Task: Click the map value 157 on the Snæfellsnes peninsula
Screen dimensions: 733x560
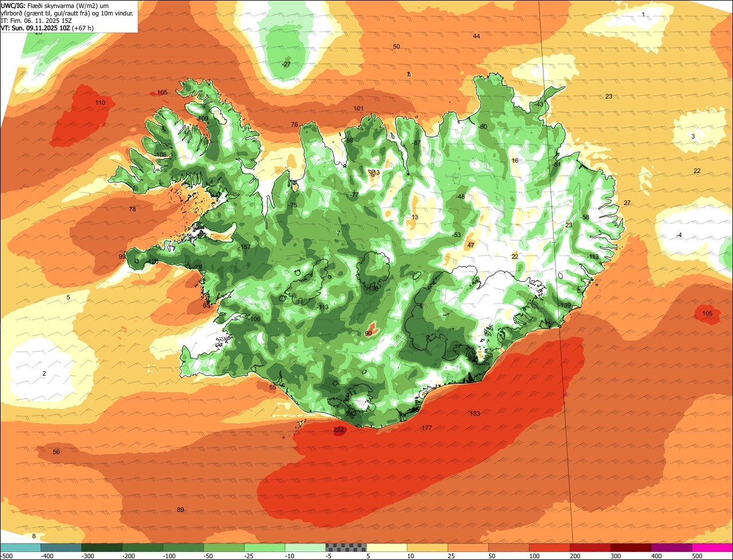Action: pos(245,247)
